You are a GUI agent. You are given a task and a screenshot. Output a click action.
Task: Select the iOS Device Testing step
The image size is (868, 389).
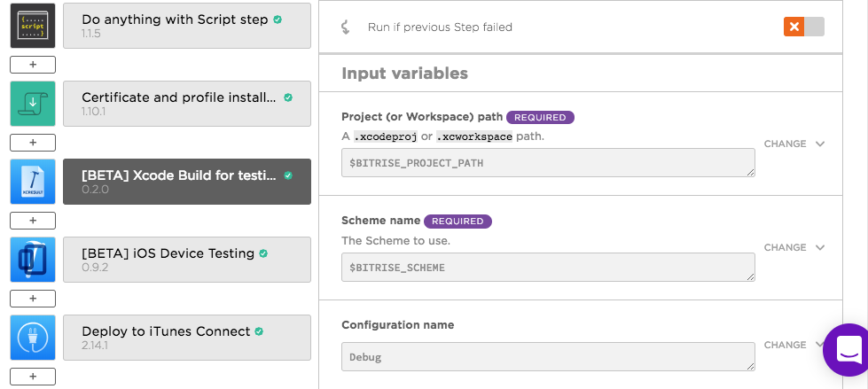click(x=187, y=260)
